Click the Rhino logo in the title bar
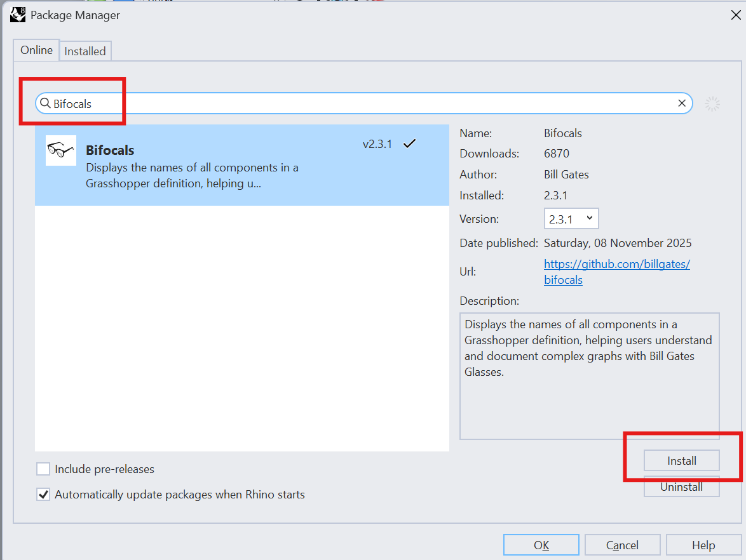 (x=18, y=15)
